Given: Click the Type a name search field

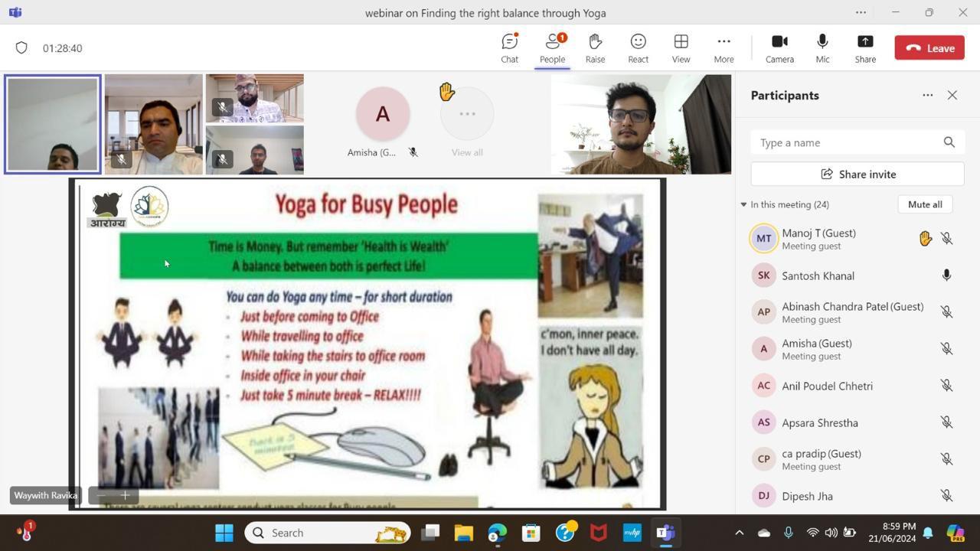Looking at the screenshot, I should [846, 142].
